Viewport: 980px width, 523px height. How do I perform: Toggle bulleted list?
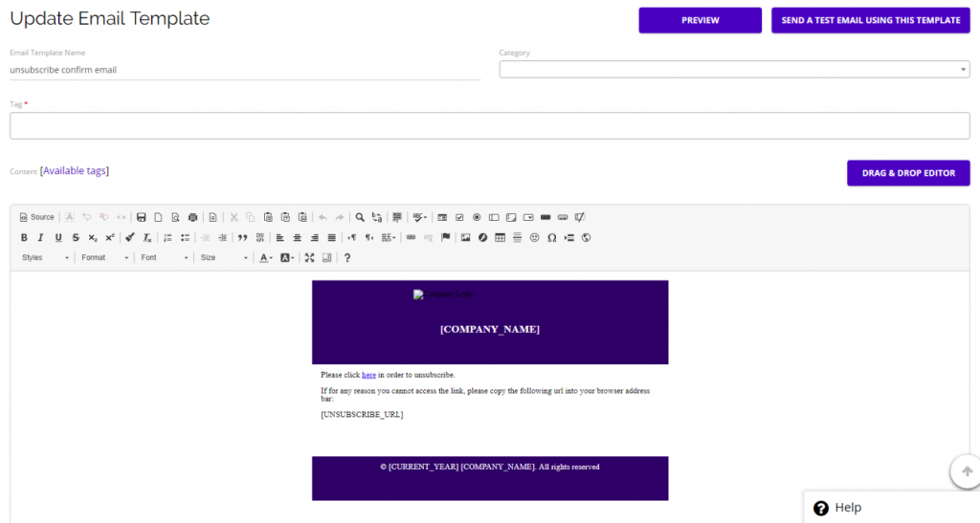click(x=185, y=237)
